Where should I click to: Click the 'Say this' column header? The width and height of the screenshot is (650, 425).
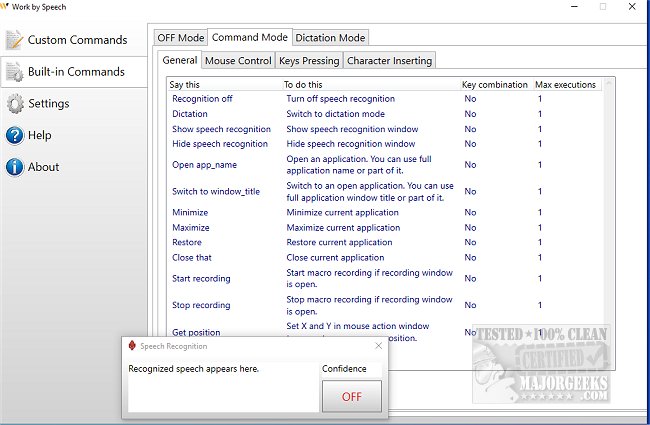coord(185,85)
